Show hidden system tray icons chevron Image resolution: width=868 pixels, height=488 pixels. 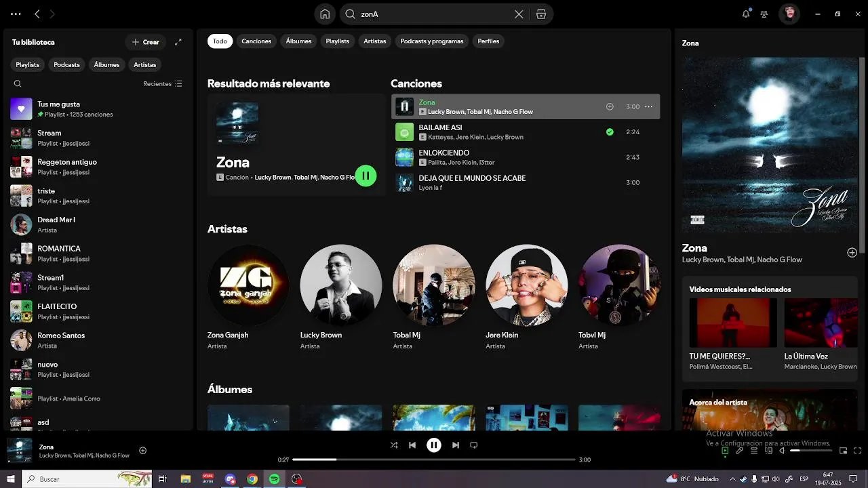(x=733, y=479)
